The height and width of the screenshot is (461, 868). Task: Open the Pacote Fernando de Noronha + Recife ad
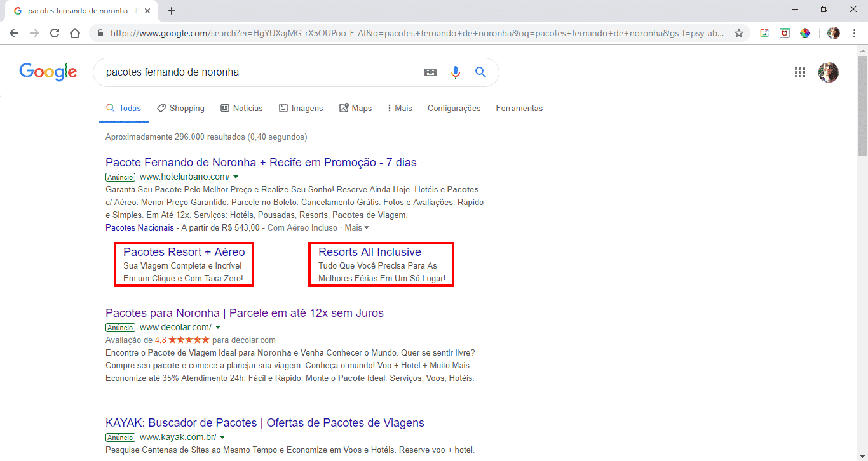pyautogui.click(x=261, y=163)
